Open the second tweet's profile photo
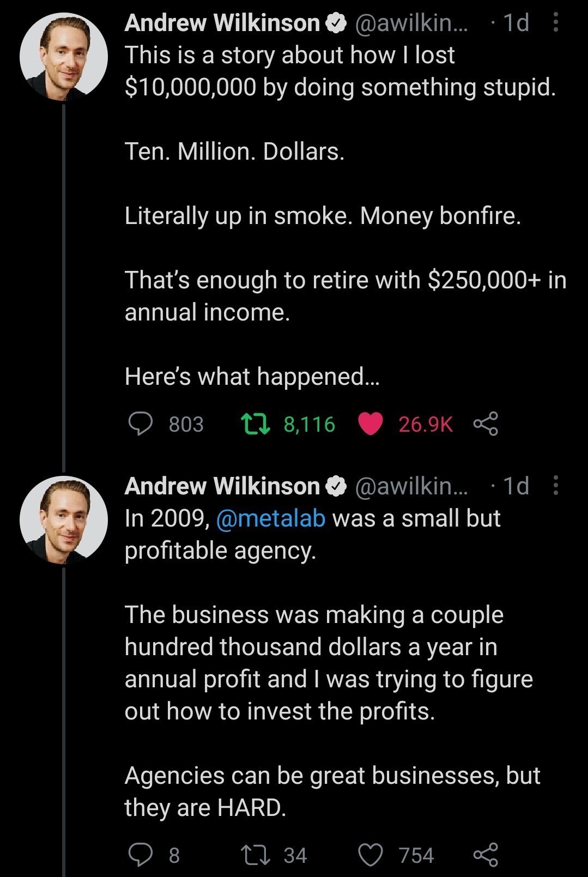The height and width of the screenshot is (877, 588). click(x=64, y=519)
